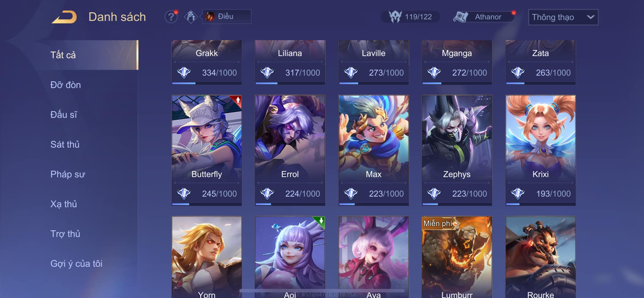Click the Athanor ticket icon
Image resolution: width=644 pixels, height=298 pixels.
point(461,17)
